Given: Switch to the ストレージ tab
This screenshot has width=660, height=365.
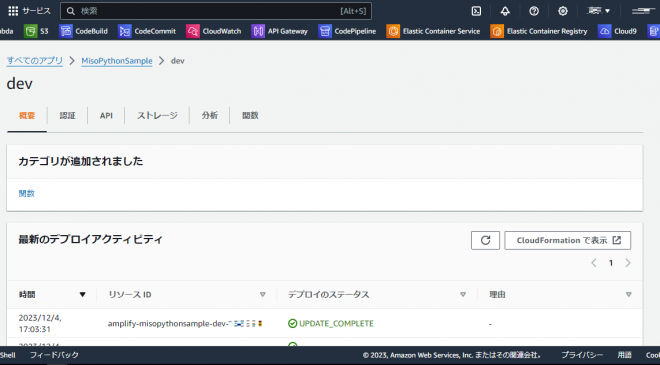Looking at the screenshot, I should click(157, 115).
